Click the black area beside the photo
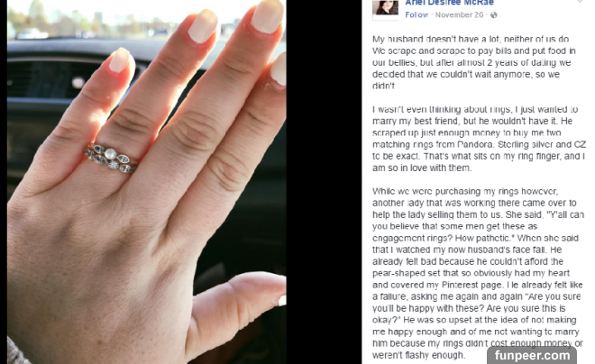The image size is (595, 364). pyautogui.click(x=324, y=182)
